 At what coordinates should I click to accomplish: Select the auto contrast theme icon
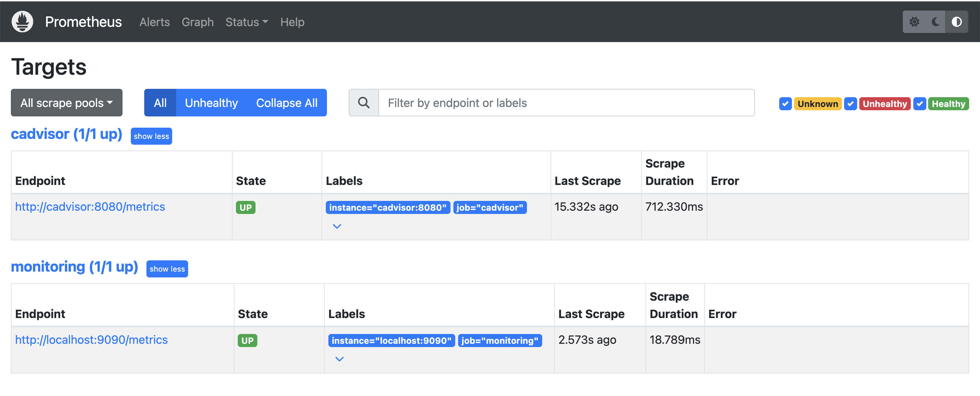click(x=956, y=22)
